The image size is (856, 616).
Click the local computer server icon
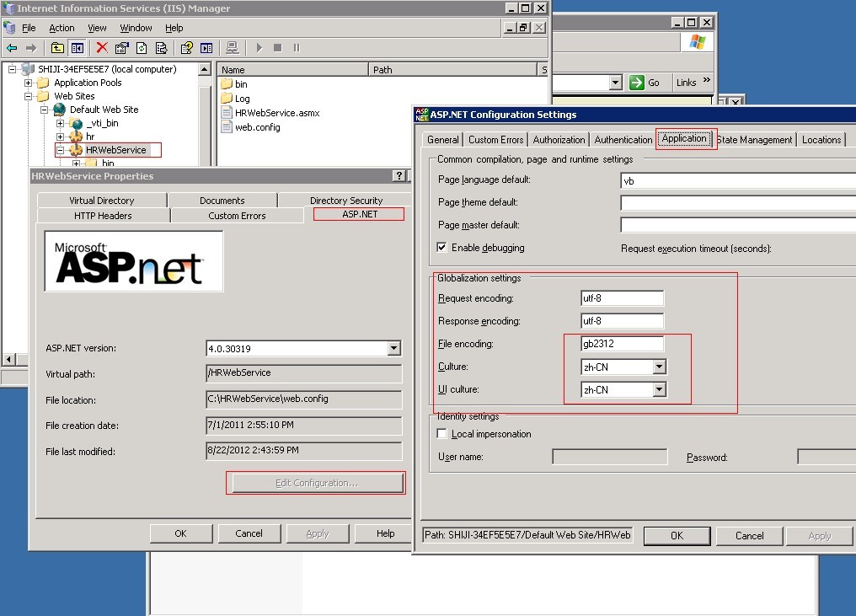point(28,69)
